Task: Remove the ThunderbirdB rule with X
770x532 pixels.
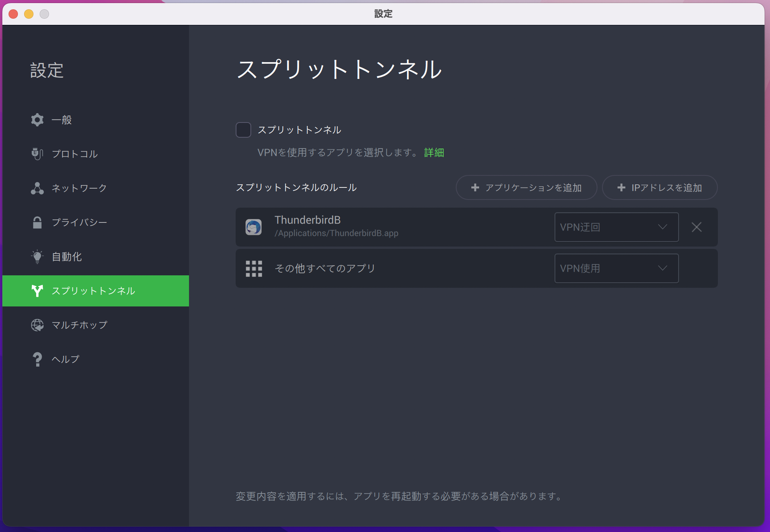Action: point(696,227)
